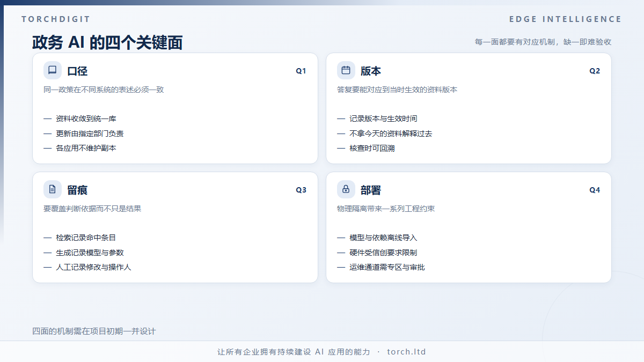The width and height of the screenshot is (644, 362).
Task: Click the bullet 人工记录修改与操作人
Action: click(93, 267)
